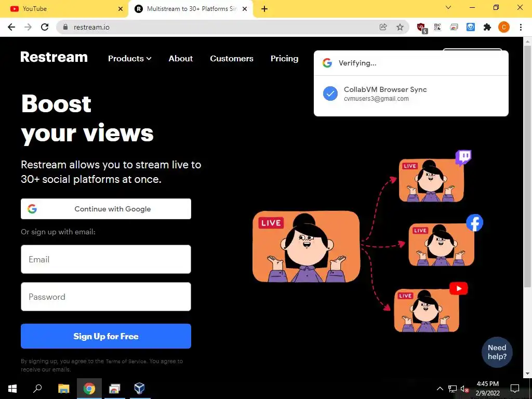
Task: Click the browser forward arrow
Action: coord(28,27)
